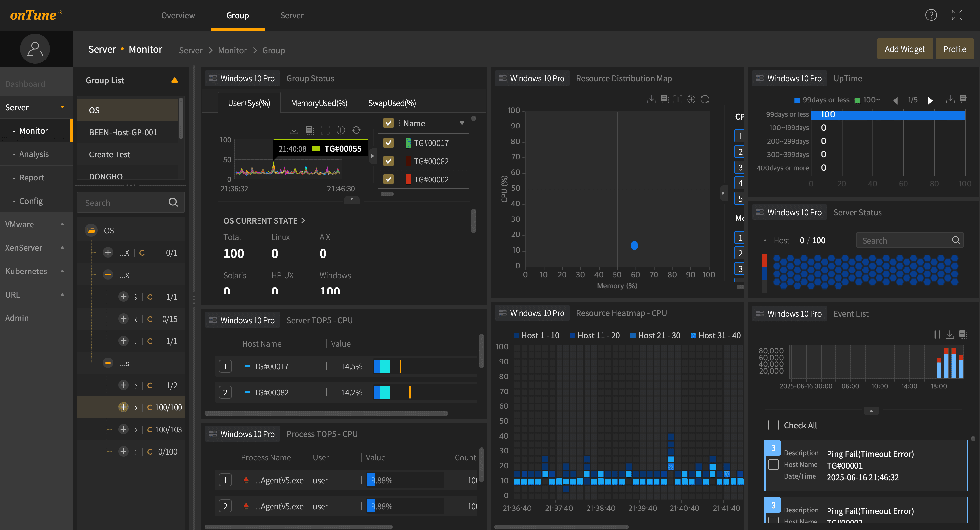980x530 pixels.
Task: Refresh the Resource Distribution Map
Action: [705, 100]
